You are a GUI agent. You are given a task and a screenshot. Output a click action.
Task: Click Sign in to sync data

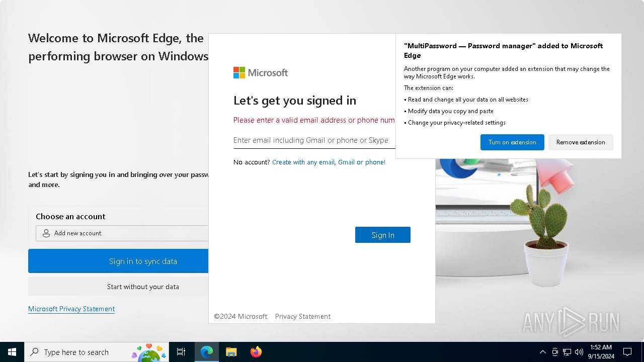coord(118,261)
